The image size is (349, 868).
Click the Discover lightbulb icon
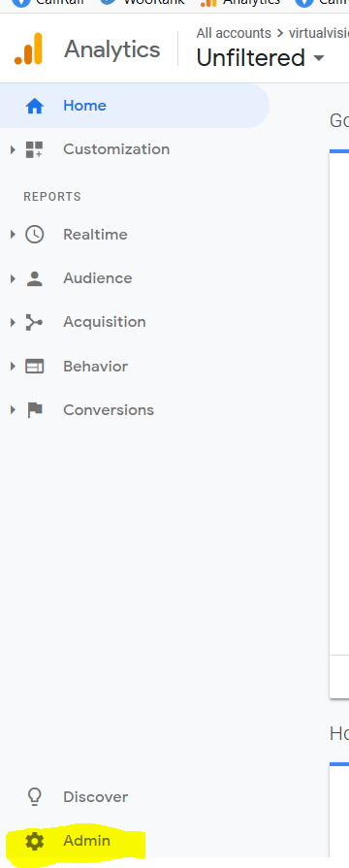pos(34,797)
